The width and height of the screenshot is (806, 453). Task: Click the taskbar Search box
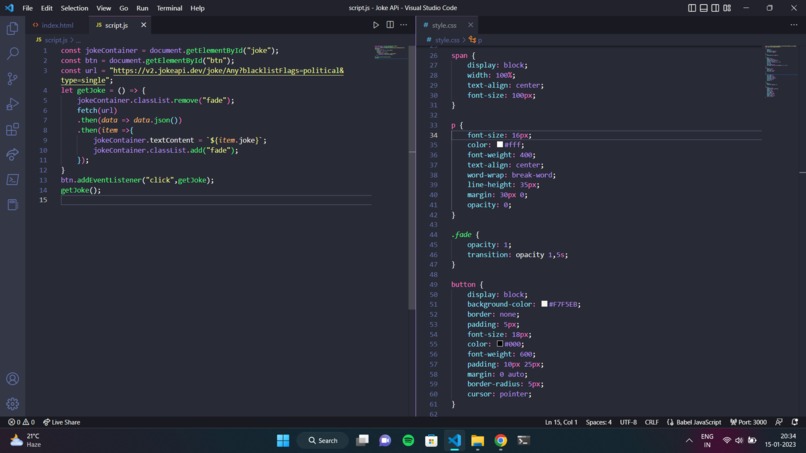(323, 441)
